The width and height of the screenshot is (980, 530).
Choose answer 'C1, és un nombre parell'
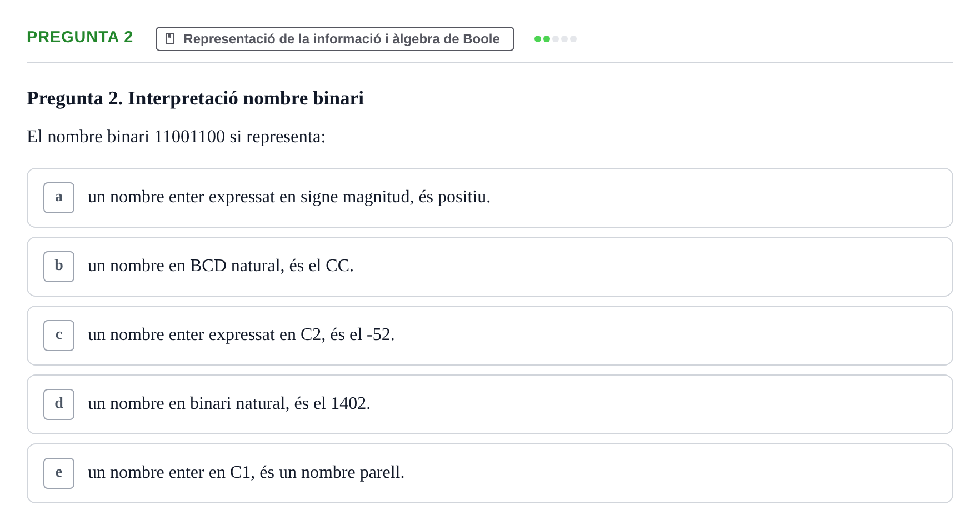tap(490, 473)
